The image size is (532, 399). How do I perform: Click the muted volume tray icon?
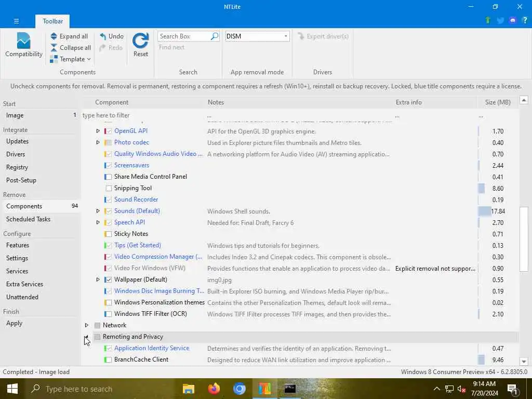pyautogui.click(x=461, y=389)
